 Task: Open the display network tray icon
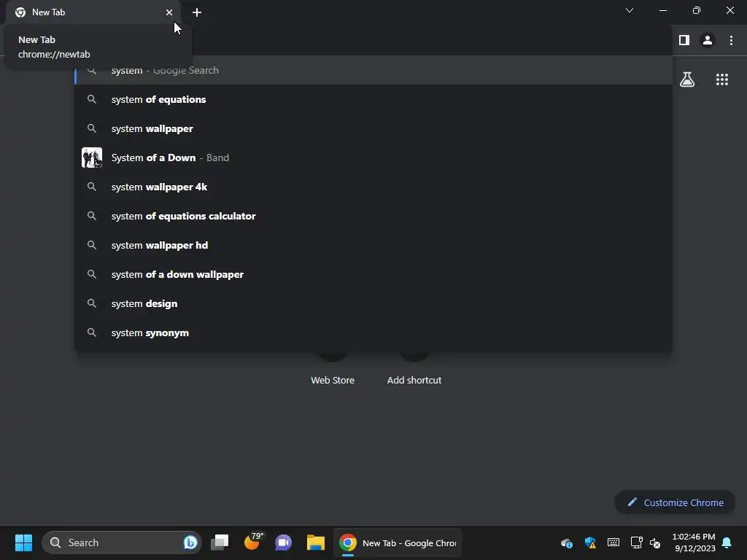[x=636, y=542]
